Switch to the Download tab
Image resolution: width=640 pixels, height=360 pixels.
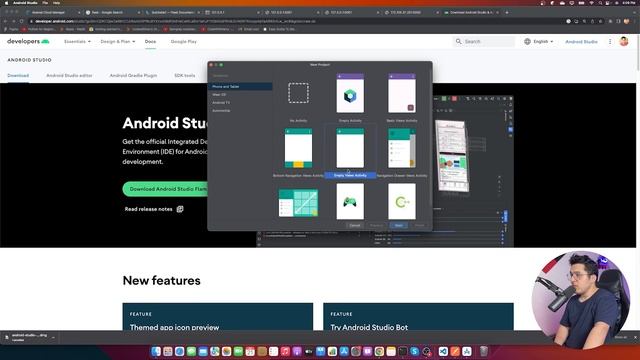(18, 76)
